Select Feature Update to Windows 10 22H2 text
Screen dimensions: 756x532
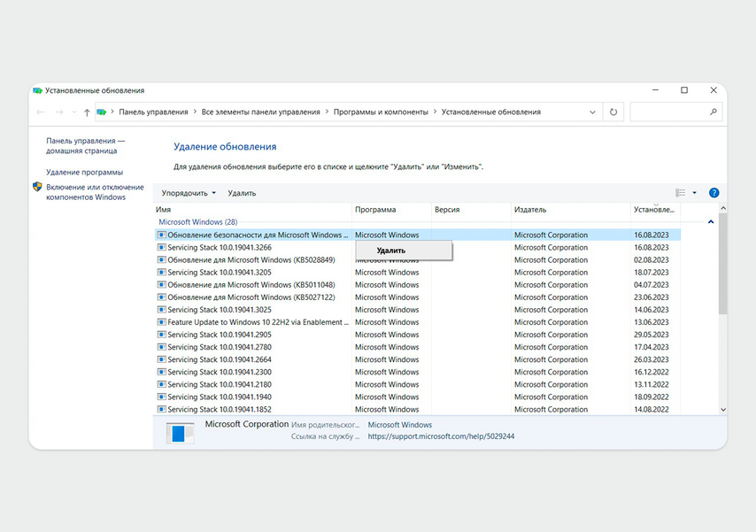click(x=258, y=322)
